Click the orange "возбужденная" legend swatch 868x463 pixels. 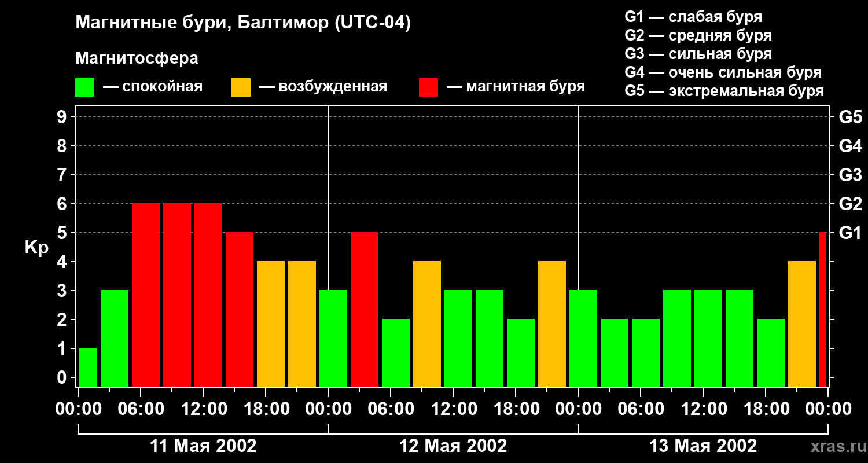(x=241, y=87)
